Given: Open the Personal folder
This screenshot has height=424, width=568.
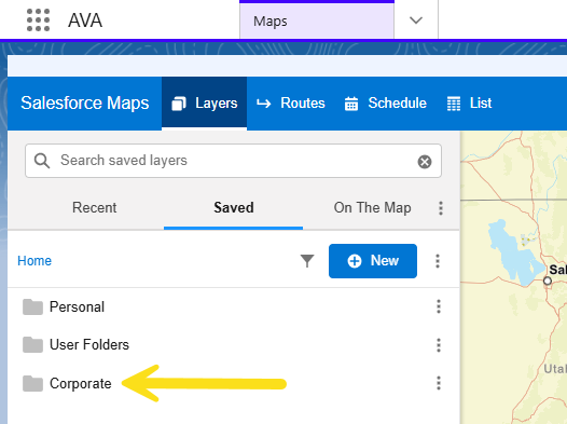Looking at the screenshot, I should coord(77,307).
